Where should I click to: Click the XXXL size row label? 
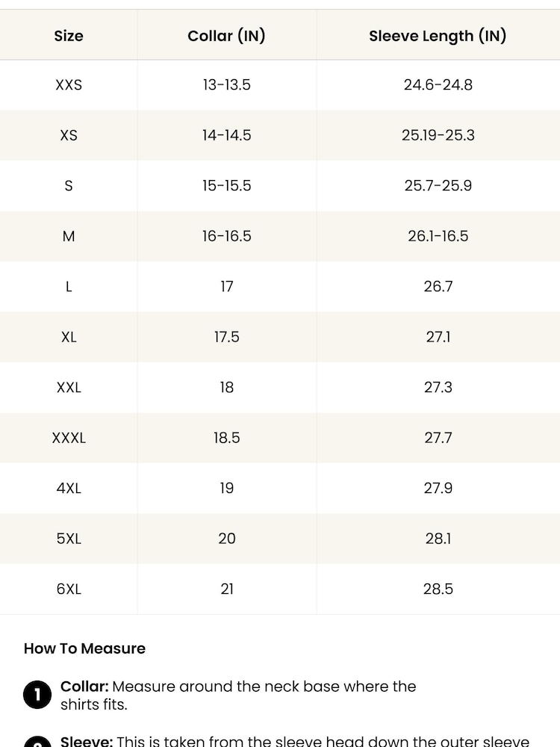tap(69, 438)
